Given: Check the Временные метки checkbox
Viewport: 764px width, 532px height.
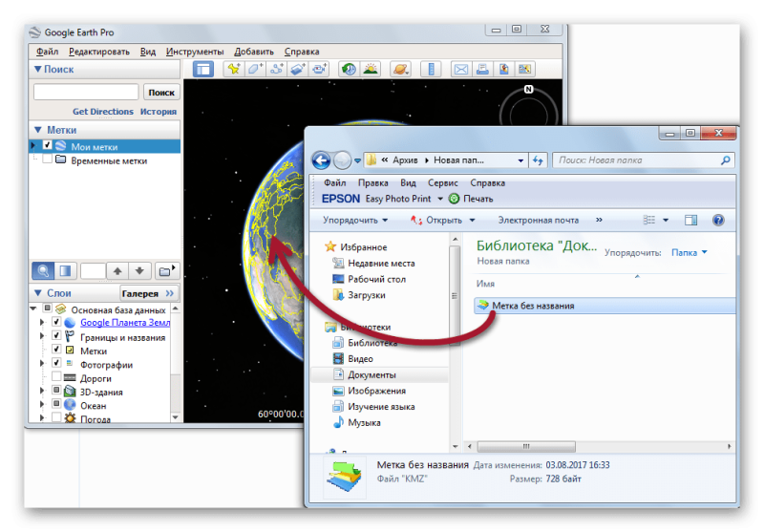Looking at the screenshot, I should coord(47,160).
